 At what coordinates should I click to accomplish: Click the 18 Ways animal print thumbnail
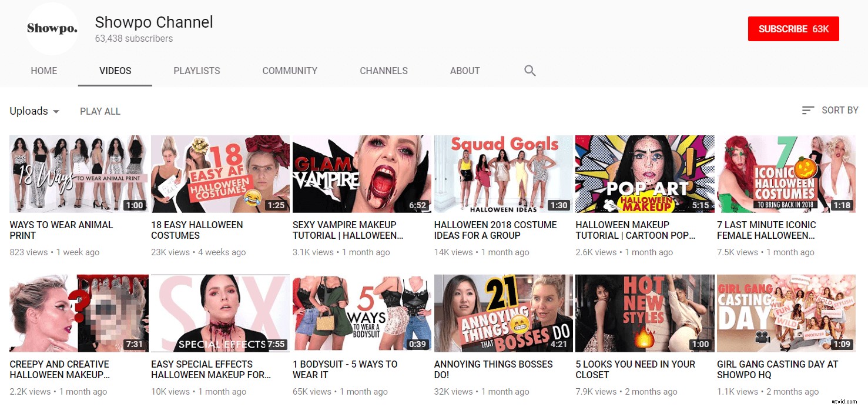[79, 174]
